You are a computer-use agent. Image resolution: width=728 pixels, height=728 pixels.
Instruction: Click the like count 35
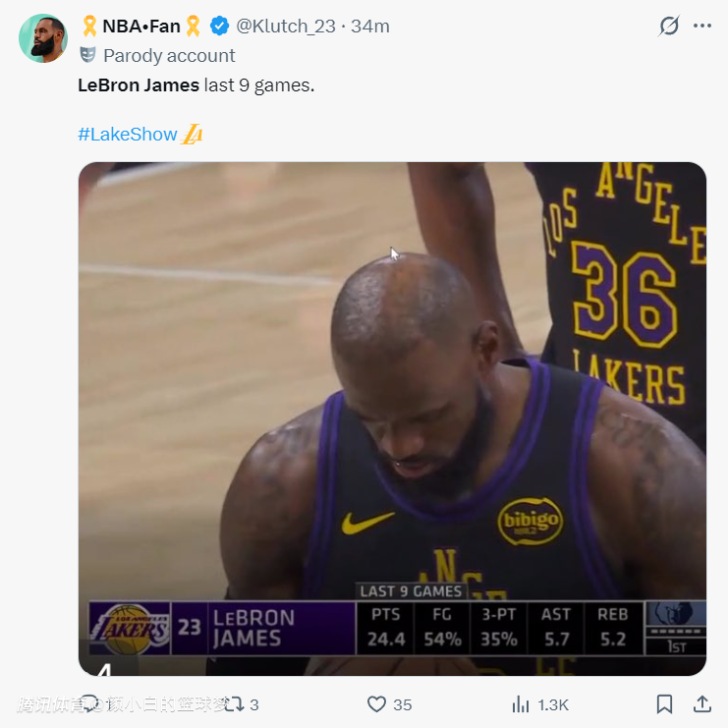click(x=403, y=703)
